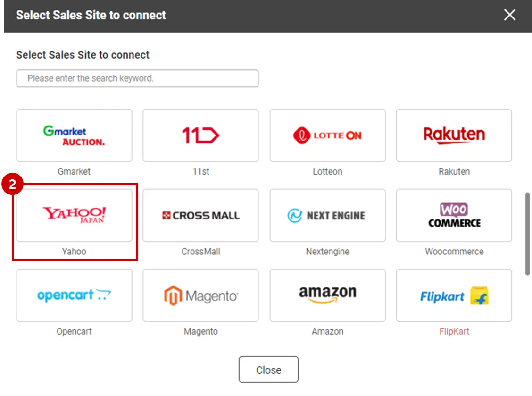Choose the Next Engine logo tile
This screenshot has width=532, height=396.
click(327, 215)
